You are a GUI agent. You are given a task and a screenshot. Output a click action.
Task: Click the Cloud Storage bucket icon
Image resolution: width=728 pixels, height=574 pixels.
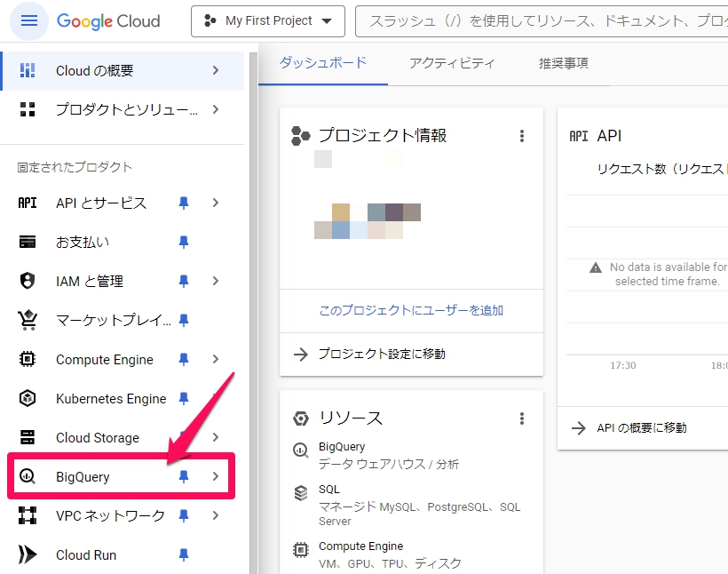[x=27, y=437]
